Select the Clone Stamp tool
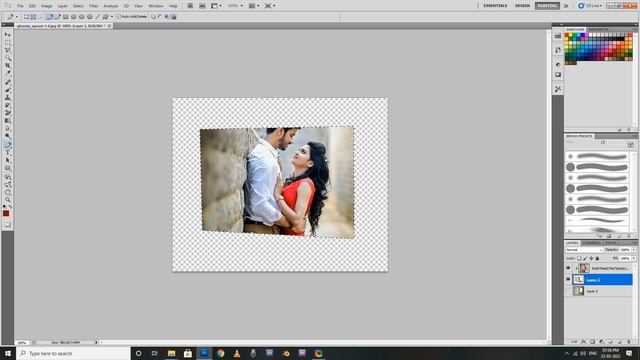640x360 pixels. pos(8,98)
